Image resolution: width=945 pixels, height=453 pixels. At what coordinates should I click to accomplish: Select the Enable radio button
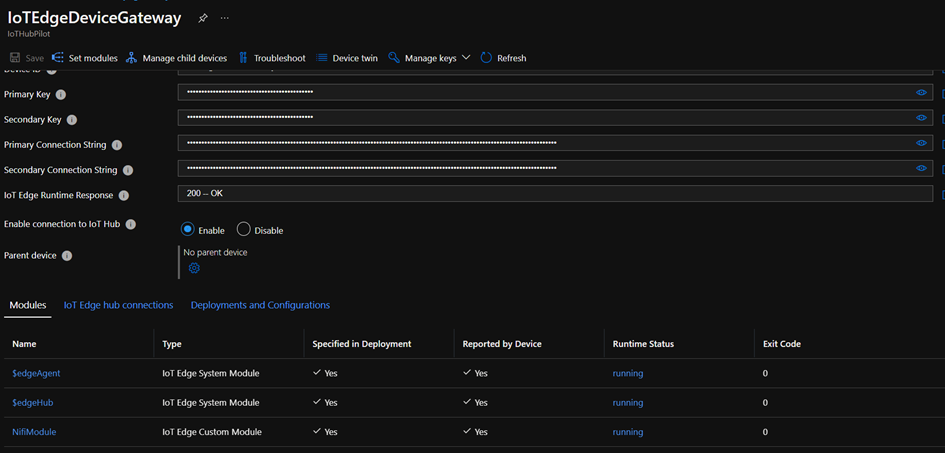tap(188, 230)
